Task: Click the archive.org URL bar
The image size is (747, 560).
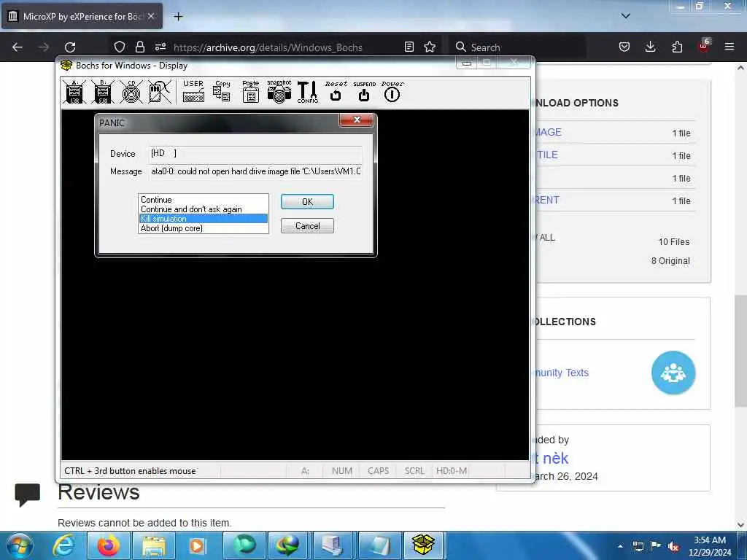Action: point(268,47)
